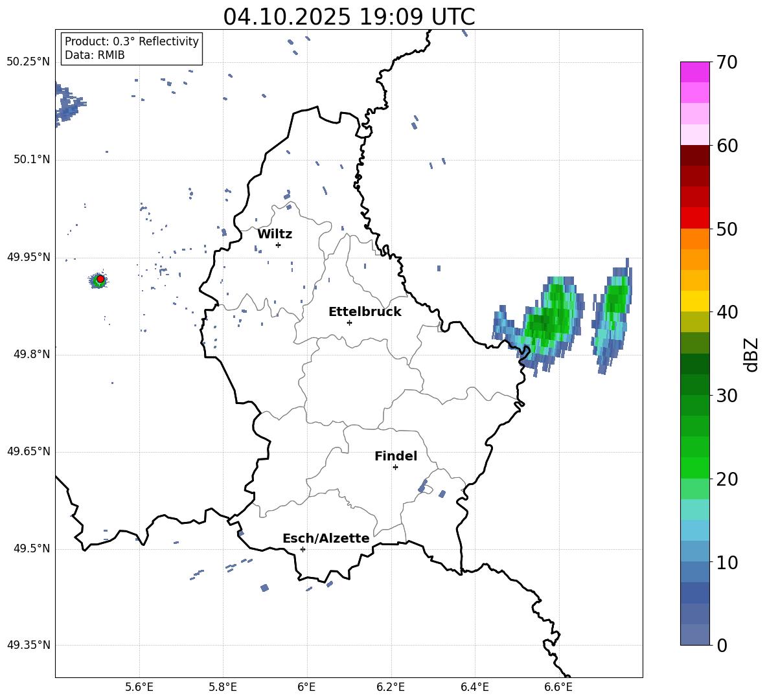
Task: Click the dark red colorbar segment below 60
Action: pyautogui.click(x=695, y=155)
